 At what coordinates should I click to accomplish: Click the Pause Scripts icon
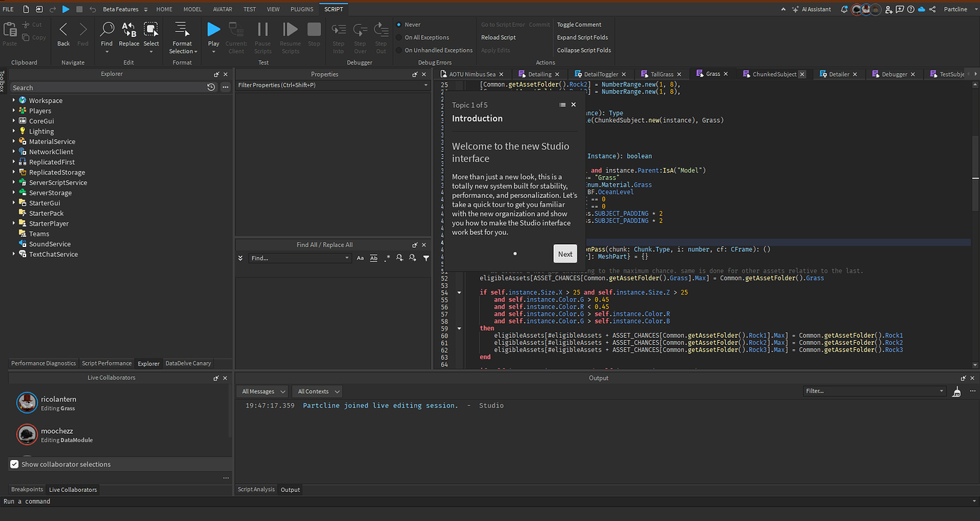pyautogui.click(x=263, y=31)
